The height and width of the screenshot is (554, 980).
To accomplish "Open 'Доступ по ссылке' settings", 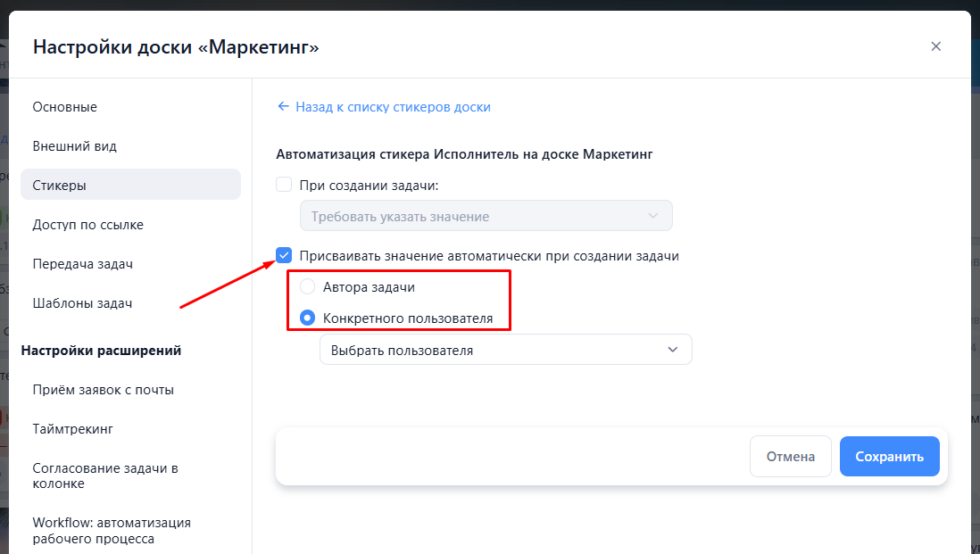I will click(130, 225).
